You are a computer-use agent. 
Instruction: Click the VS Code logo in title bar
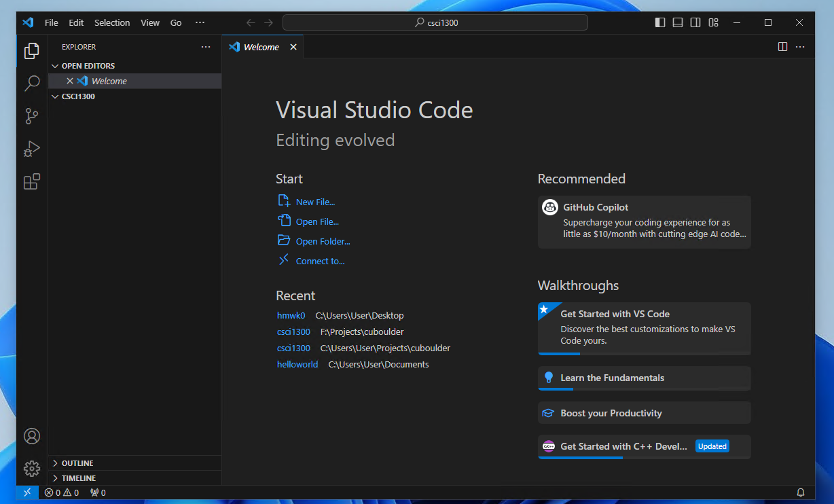28,22
